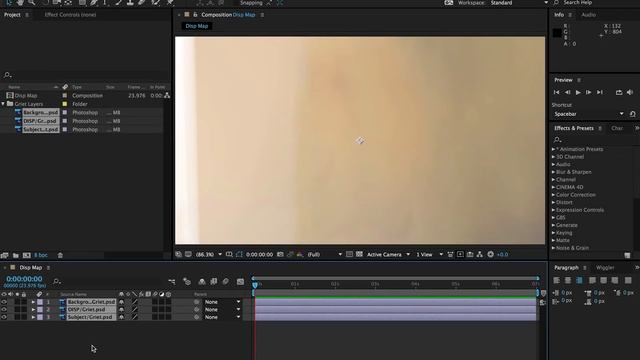Open the composition flowchart icon
Screen dimensions: 640x360
click(x=480, y=254)
